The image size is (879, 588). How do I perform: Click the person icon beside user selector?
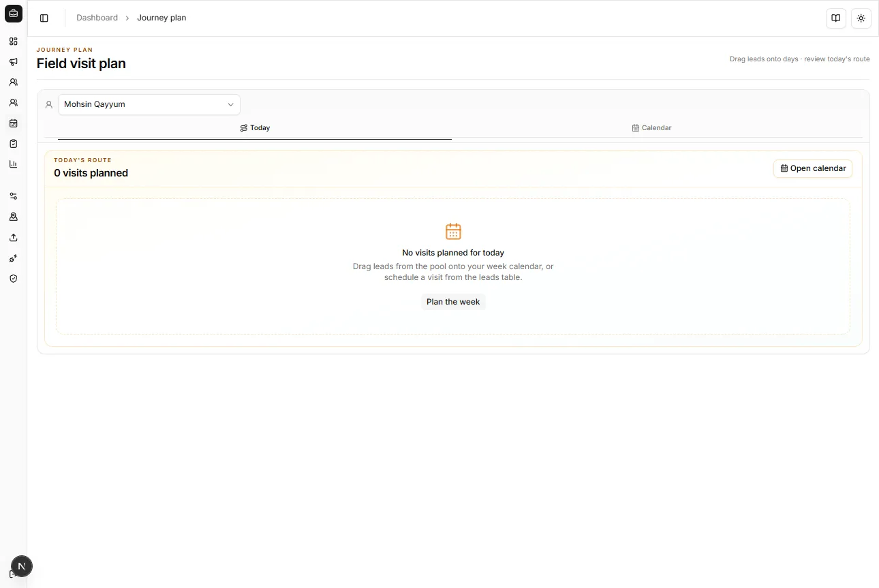click(49, 105)
